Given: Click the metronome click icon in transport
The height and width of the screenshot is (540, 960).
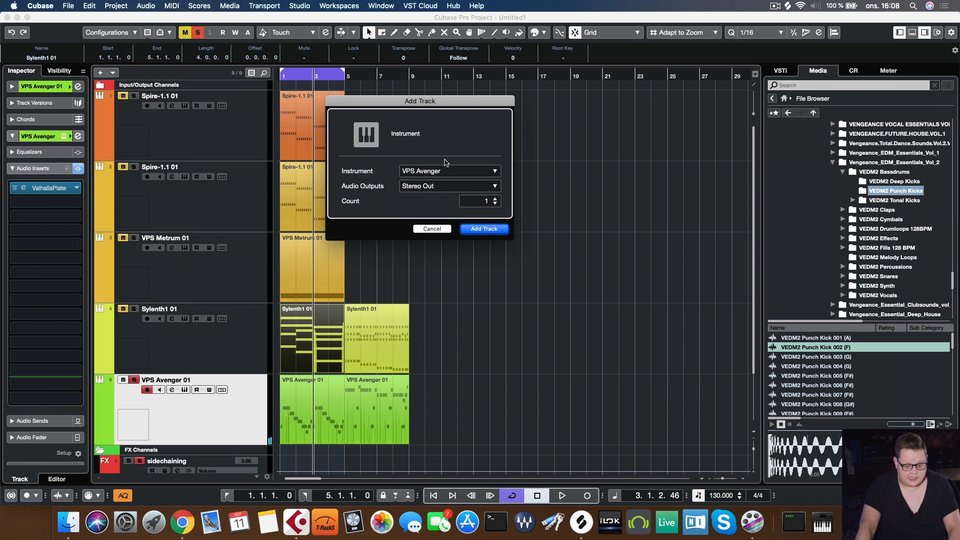Looking at the screenshot, I should click(698, 495).
